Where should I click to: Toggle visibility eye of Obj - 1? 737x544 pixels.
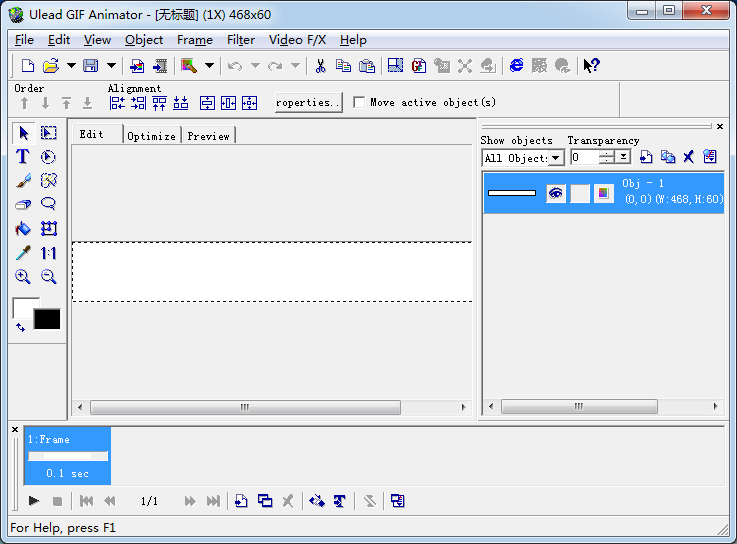[556, 193]
